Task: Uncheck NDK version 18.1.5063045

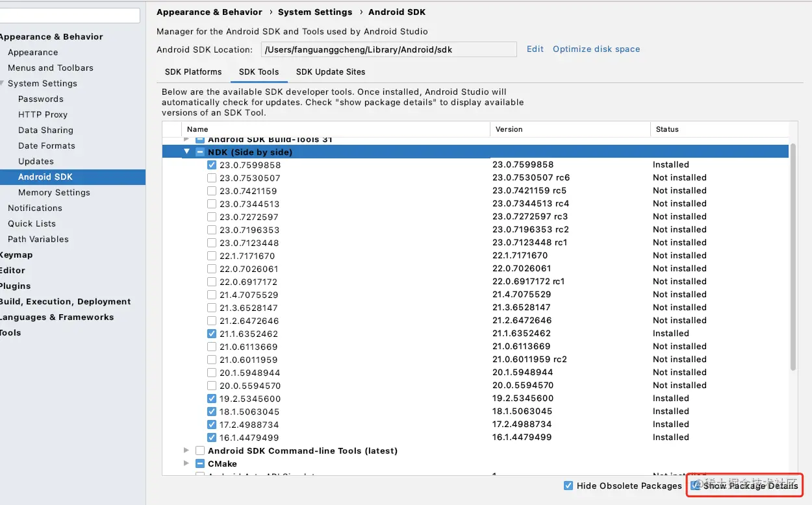Action: (212, 412)
